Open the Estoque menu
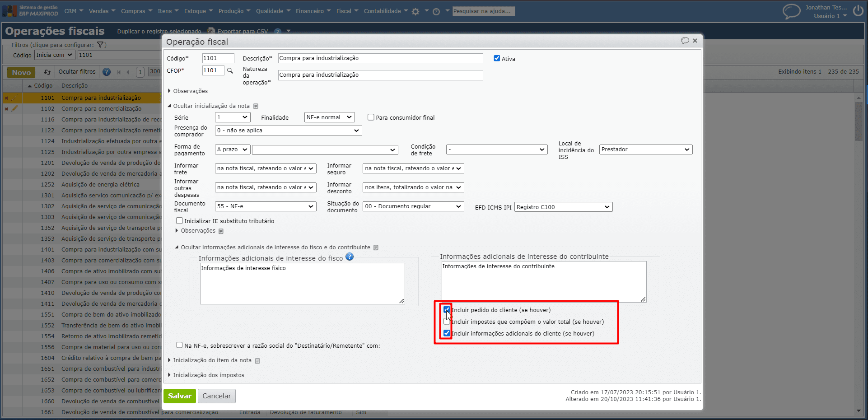 pyautogui.click(x=199, y=11)
